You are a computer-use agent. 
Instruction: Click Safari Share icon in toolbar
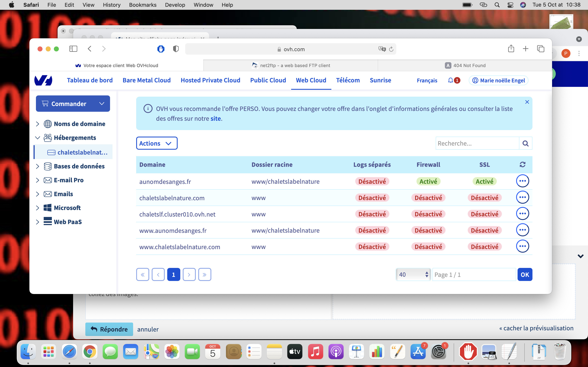tap(511, 49)
